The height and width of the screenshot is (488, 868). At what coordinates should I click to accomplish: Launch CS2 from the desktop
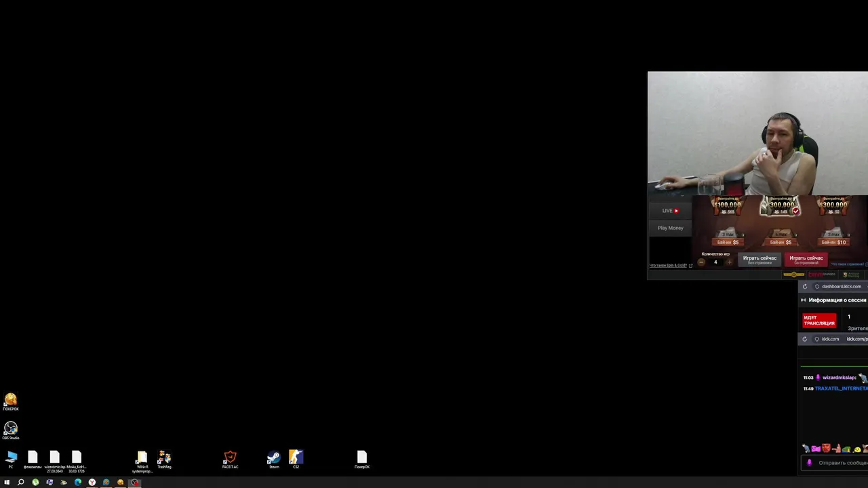click(296, 460)
